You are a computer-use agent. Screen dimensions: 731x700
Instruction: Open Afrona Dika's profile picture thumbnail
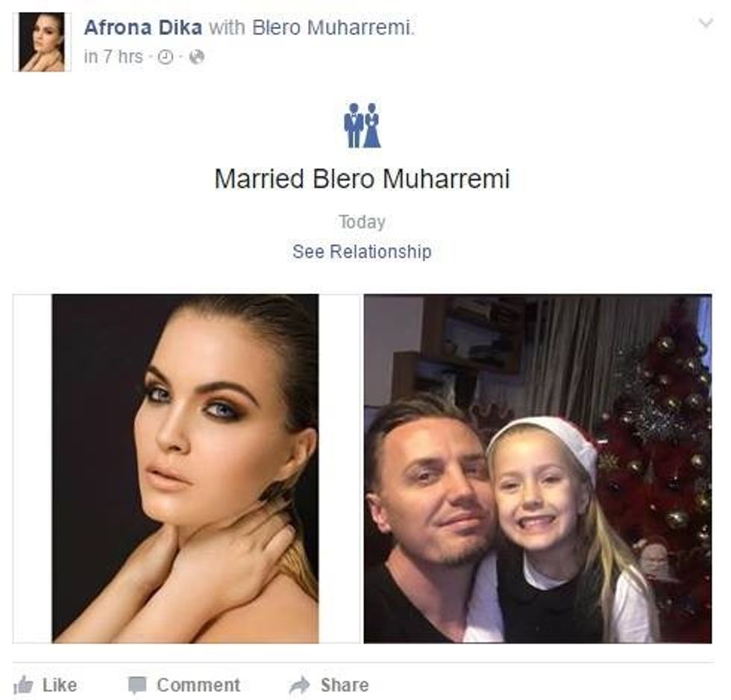click(42, 42)
